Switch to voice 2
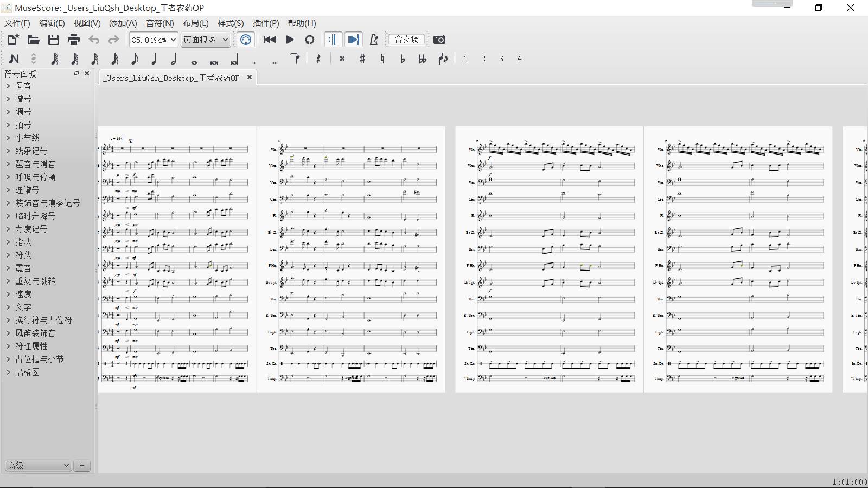868x488 pixels. (483, 59)
